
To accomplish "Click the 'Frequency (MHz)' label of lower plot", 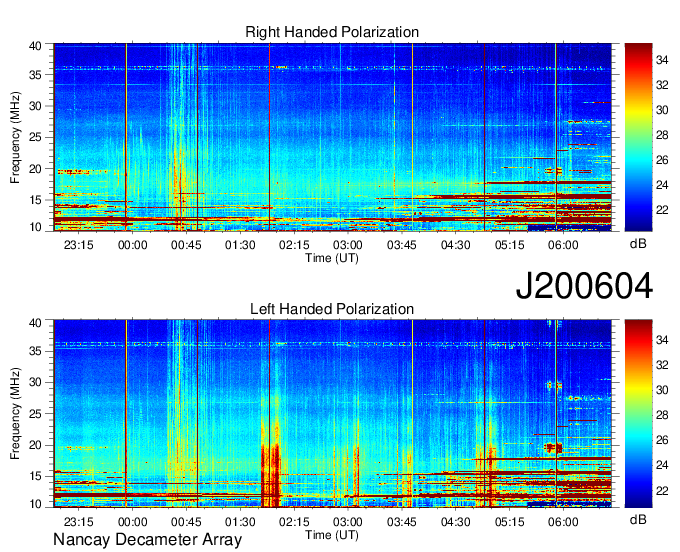I will [x=15, y=414].
